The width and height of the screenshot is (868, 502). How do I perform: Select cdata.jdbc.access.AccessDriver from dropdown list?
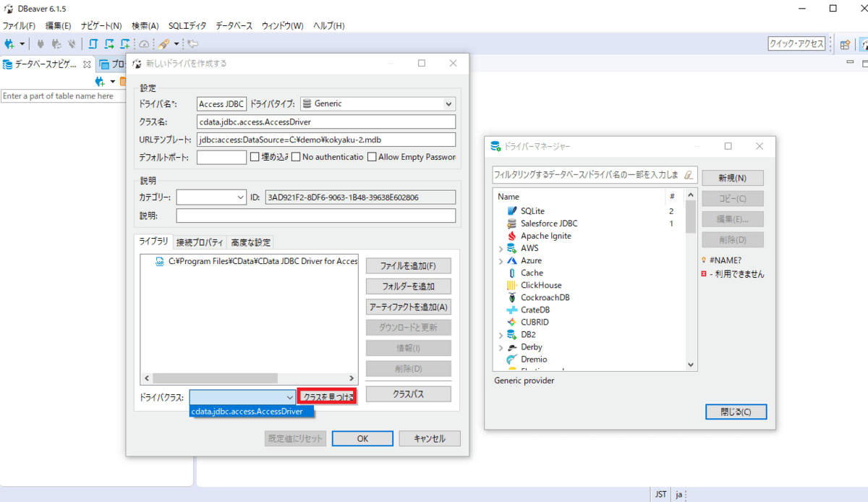pyautogui.click(x=252, y=411)
